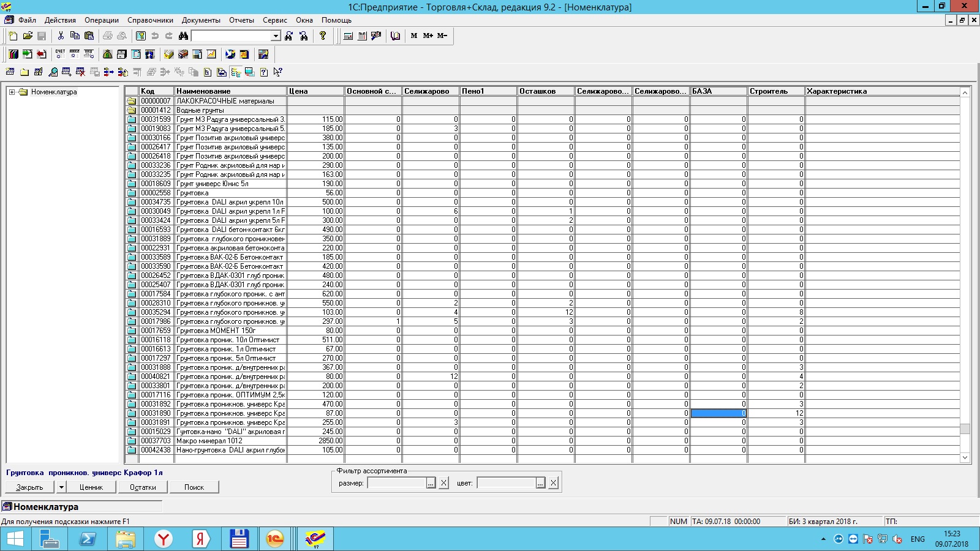Open the toolbar search combo box dropdown
The height and width of the screenshot is (551, 980).
(x=276, y=36)
